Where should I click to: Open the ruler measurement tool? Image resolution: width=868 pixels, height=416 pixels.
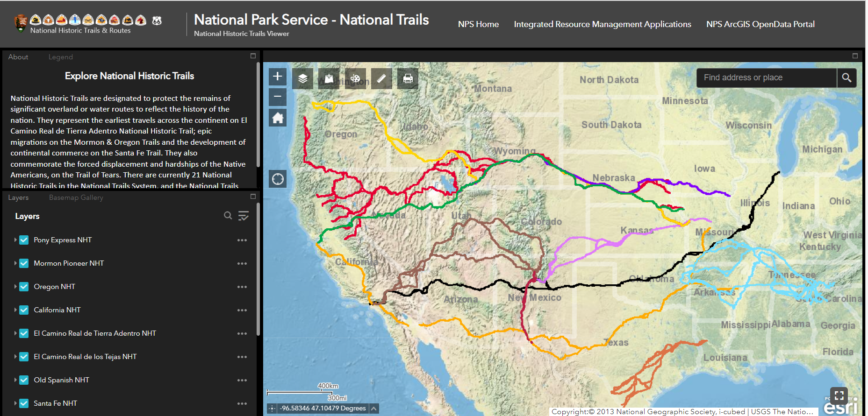click(x=381, y=78)
